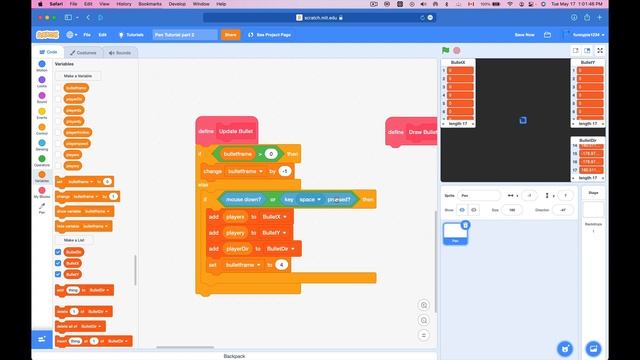This screenshot has height=360, width=640.
Task: Select the My Blocks category
Action: (x=42, y=192)
